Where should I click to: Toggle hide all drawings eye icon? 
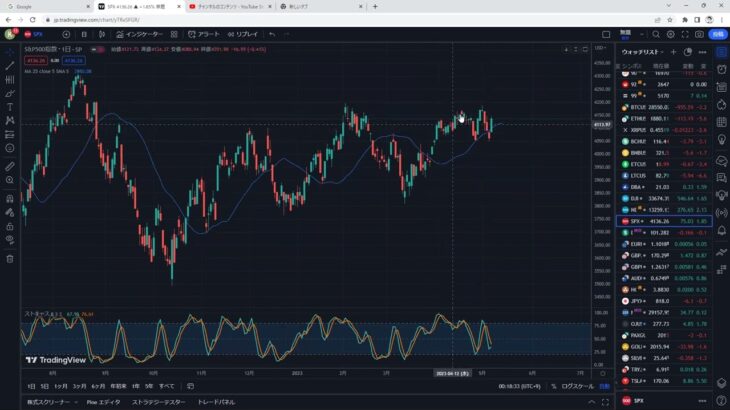(x=10, y=240)
